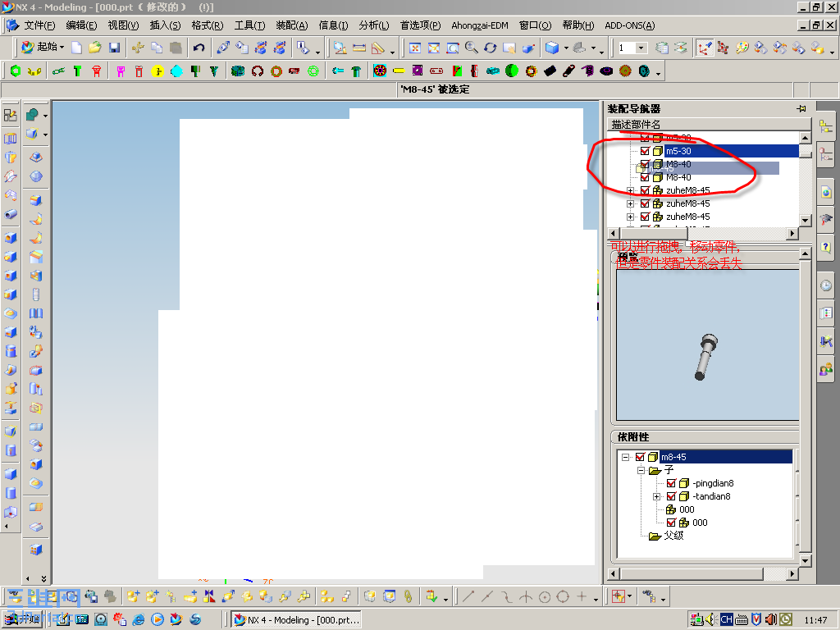Open a part using the folder icon
This screenshot has height=630, width=840.
point(95,48)
